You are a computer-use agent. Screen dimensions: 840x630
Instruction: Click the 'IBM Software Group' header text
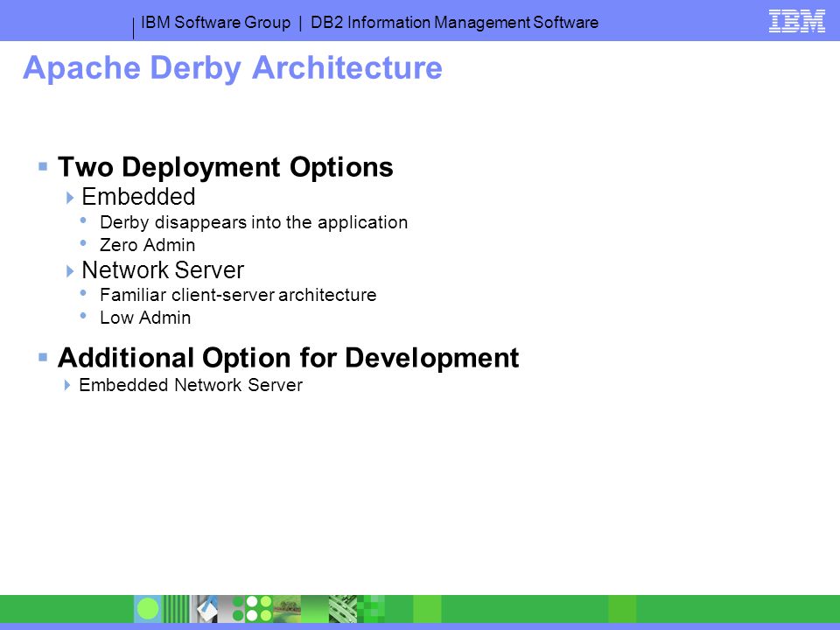tap(215, 23)
